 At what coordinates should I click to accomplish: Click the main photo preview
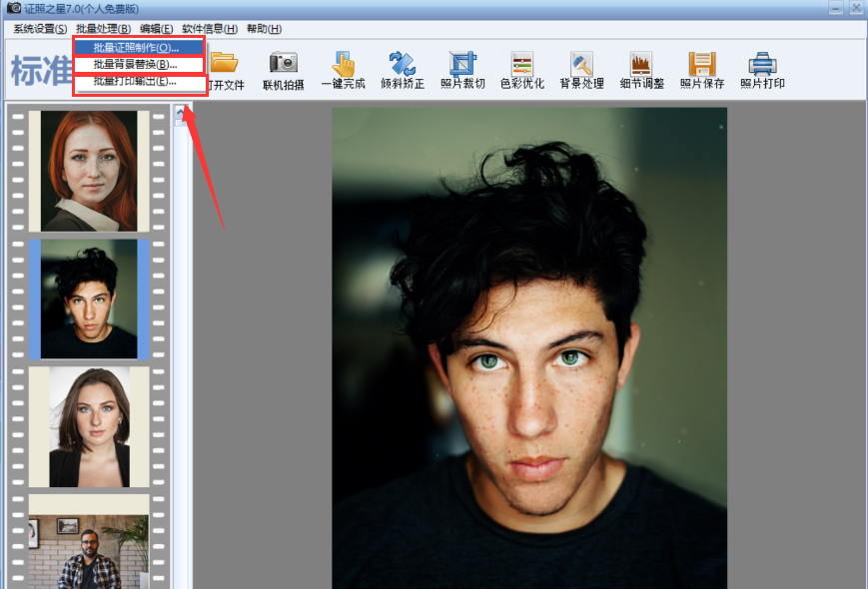[x=529, y=347]
